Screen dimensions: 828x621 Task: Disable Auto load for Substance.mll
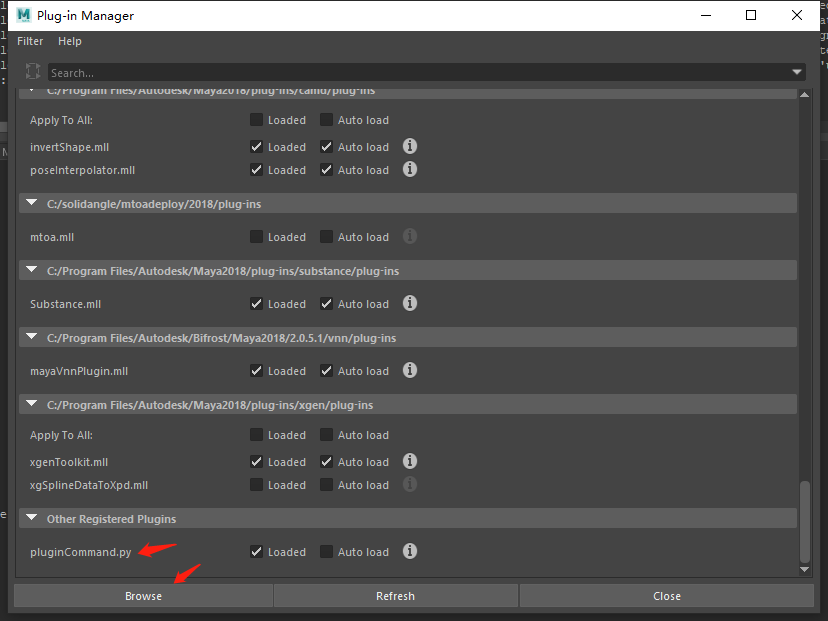[x=326, y=304]
